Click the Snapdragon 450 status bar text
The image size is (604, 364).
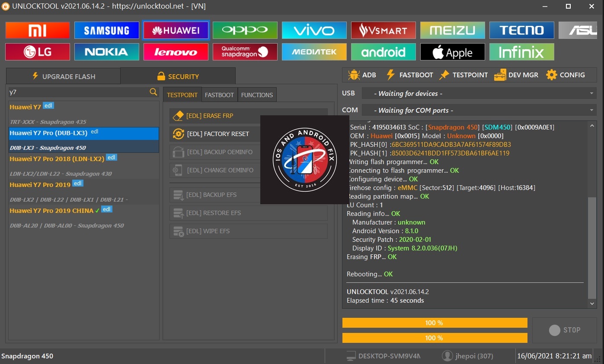pos(27,356)
